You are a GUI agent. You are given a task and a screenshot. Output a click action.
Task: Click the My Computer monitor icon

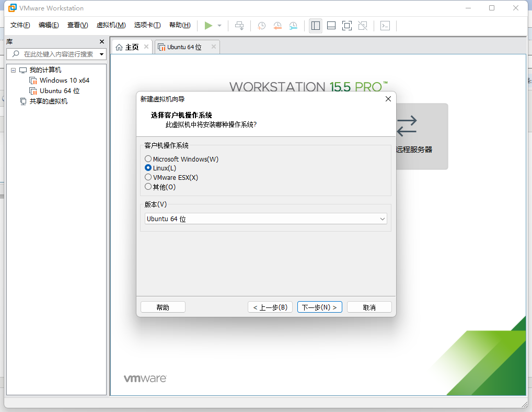click(x=22, y=70)
